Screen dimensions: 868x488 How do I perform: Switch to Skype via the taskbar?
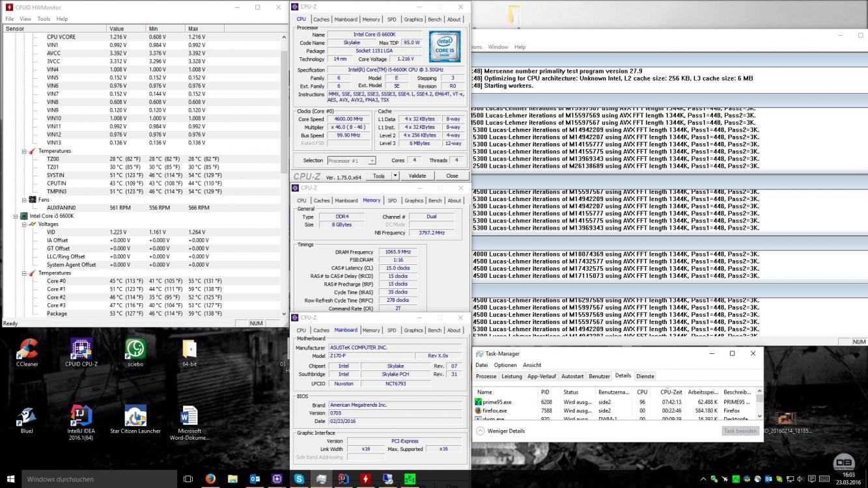299,479
